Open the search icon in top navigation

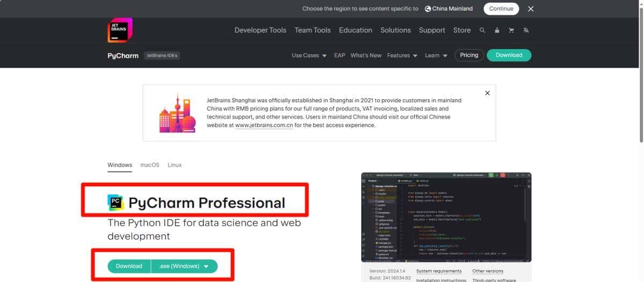(x=482, y=31)
